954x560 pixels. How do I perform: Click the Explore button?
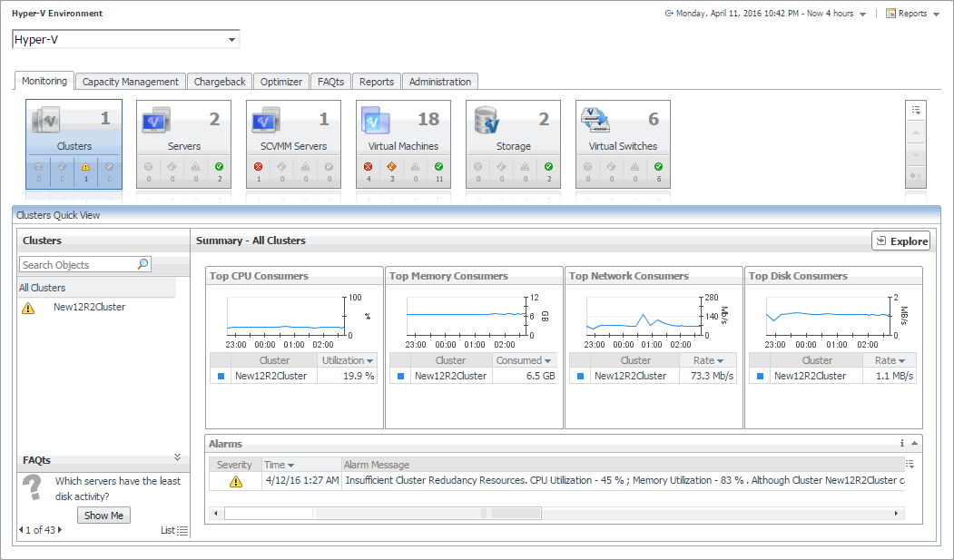(900, 241)
